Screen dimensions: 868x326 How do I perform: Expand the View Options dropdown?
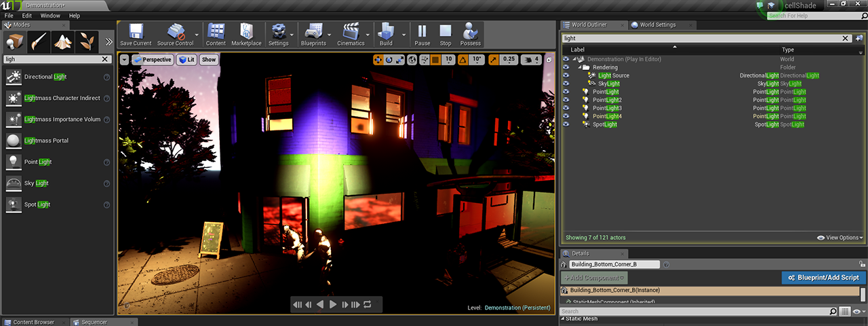point(840,238)
